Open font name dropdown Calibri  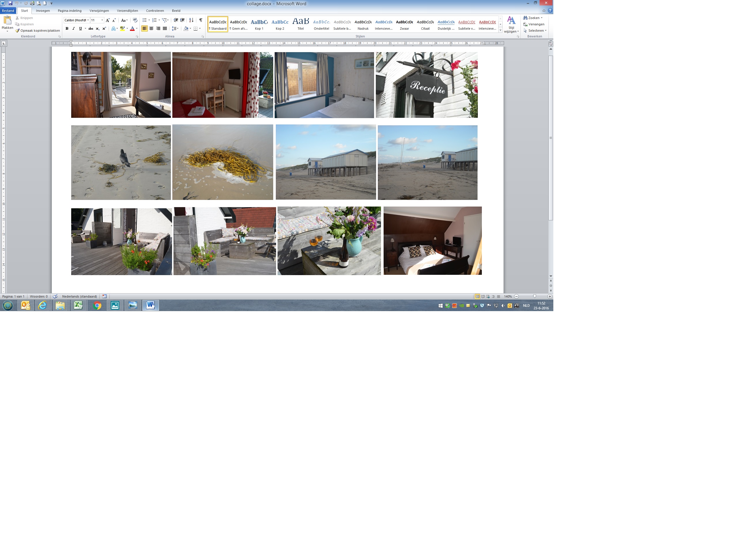click(x=88, y=20)
